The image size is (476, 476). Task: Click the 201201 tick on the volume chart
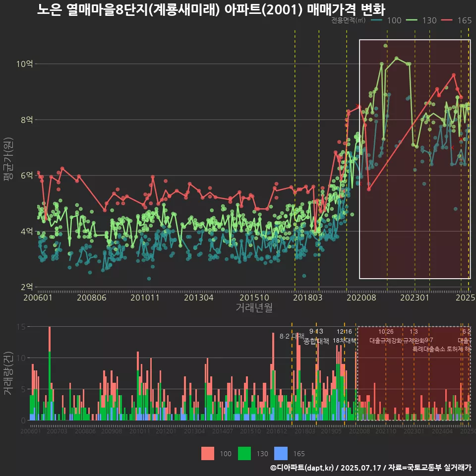pos(166,431)
